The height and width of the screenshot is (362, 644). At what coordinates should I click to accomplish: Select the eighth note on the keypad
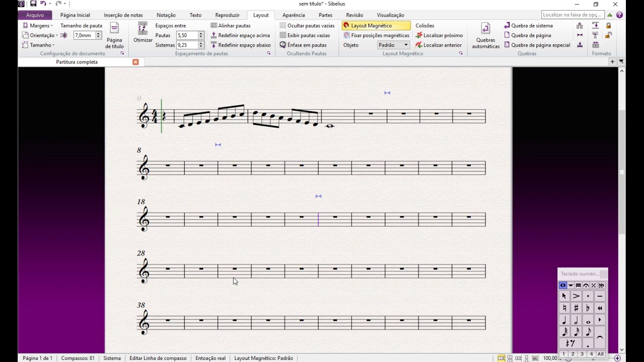pos(588,332)
